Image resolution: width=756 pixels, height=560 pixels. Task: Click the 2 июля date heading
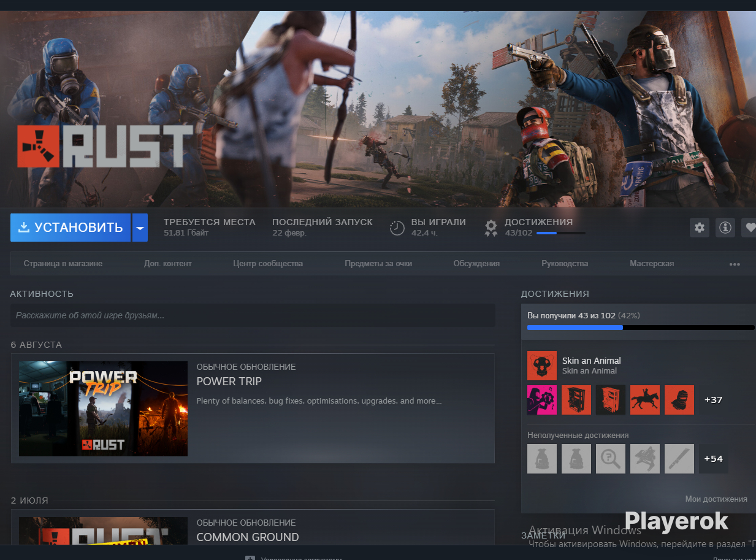29,501
